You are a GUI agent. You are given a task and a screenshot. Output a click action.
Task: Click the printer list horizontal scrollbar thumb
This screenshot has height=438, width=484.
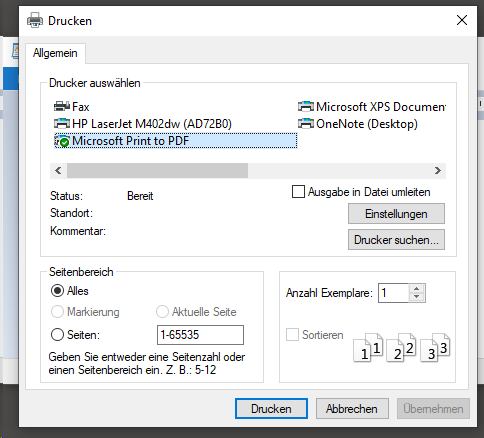pyautogui.click(x=157, y=171)
